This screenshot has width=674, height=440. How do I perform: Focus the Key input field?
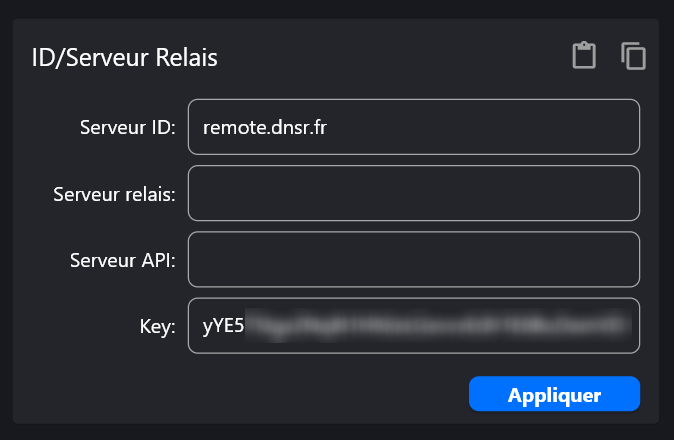414,325
